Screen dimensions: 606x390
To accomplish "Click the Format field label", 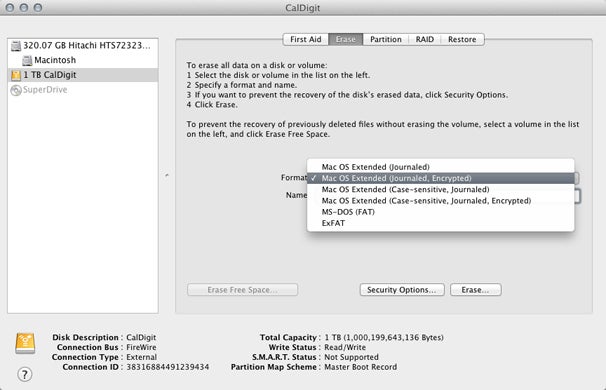I will (294, 177).
